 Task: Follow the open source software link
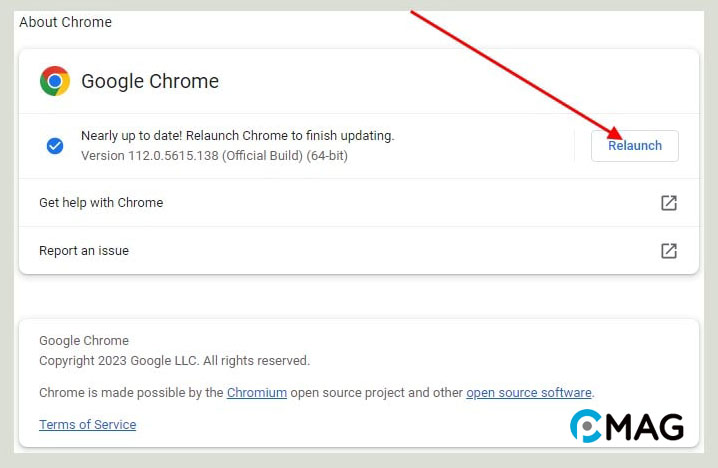pos(529,392)
